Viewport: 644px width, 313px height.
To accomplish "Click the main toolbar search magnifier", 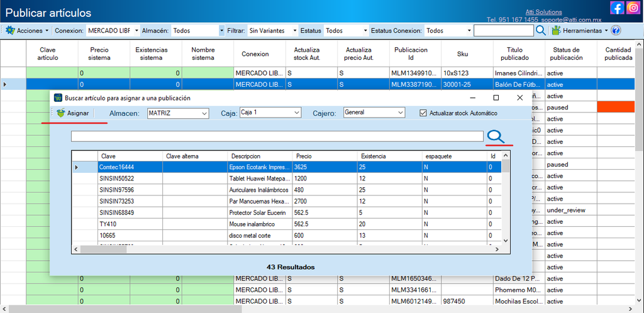I will (541, 30).
